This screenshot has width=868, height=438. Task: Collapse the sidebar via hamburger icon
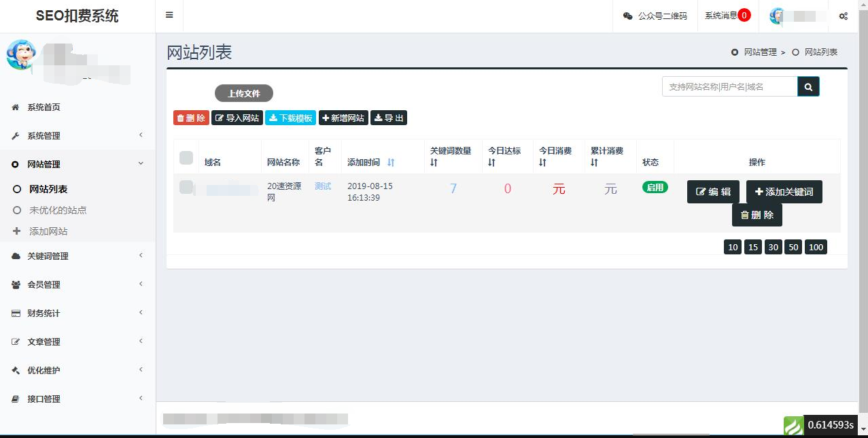pos(169,14)
